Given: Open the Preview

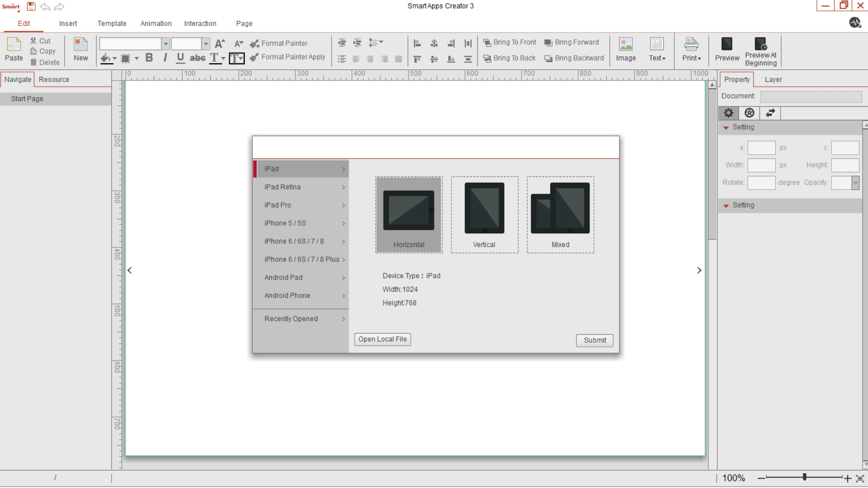Looking at the screenshot, I should (x=727, y=50).
